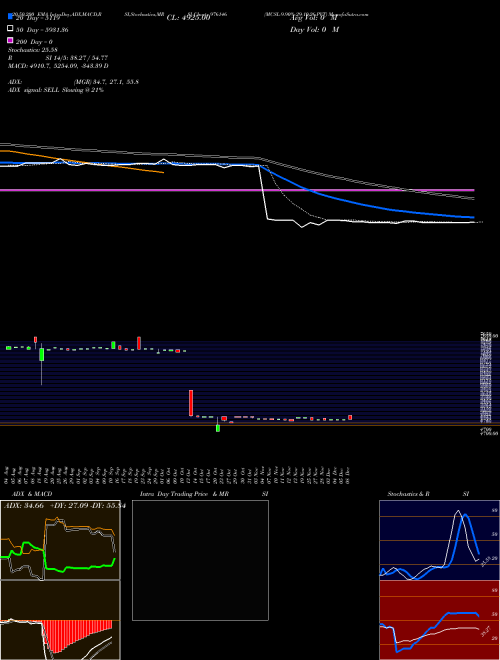The height and width of the screenshot is (660, 500).
Task: Click the 'Stochastics: 25.58' readout
Action: click(x=32, y=50)
